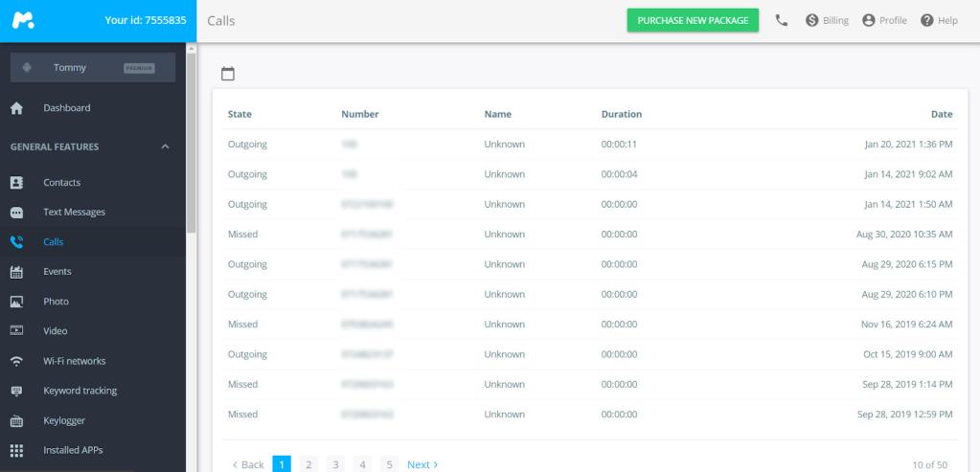Open the Profile menu

(884, 20)
